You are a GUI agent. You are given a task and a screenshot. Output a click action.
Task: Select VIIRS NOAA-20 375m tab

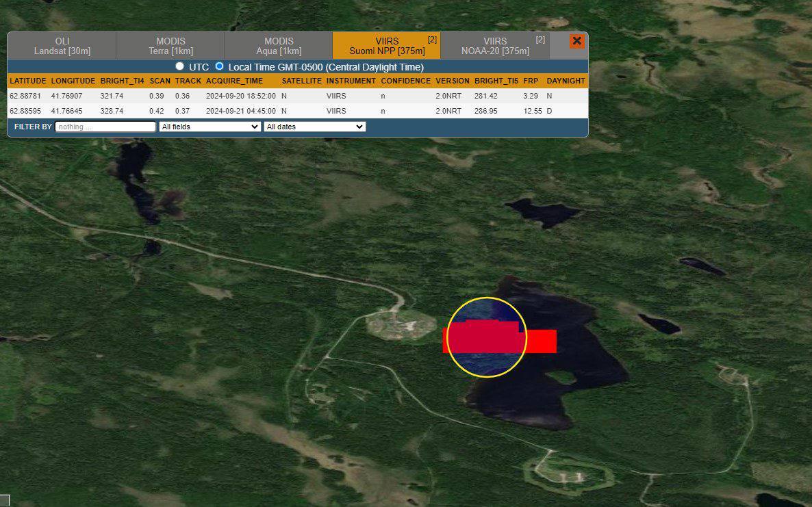(495, 46)
